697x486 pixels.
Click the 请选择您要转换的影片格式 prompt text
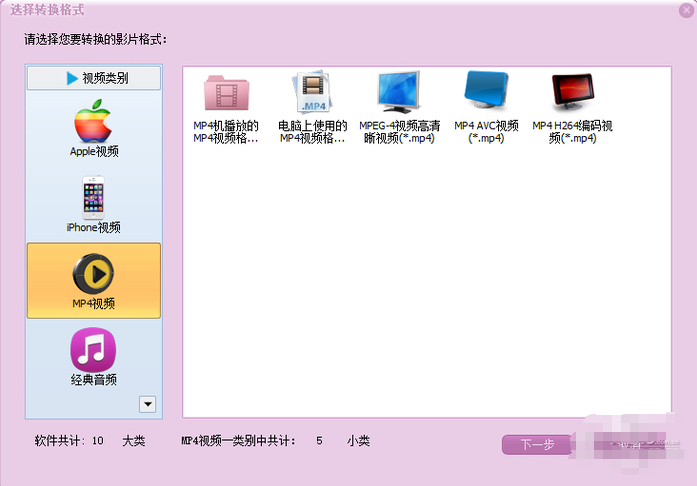pyautogui.click(x=96, y=40)
